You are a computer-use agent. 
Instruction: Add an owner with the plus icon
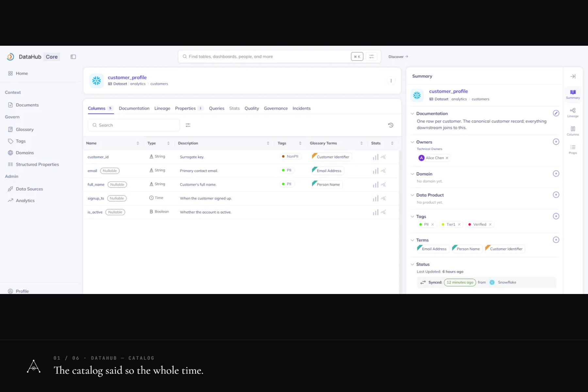click(556, 142)
